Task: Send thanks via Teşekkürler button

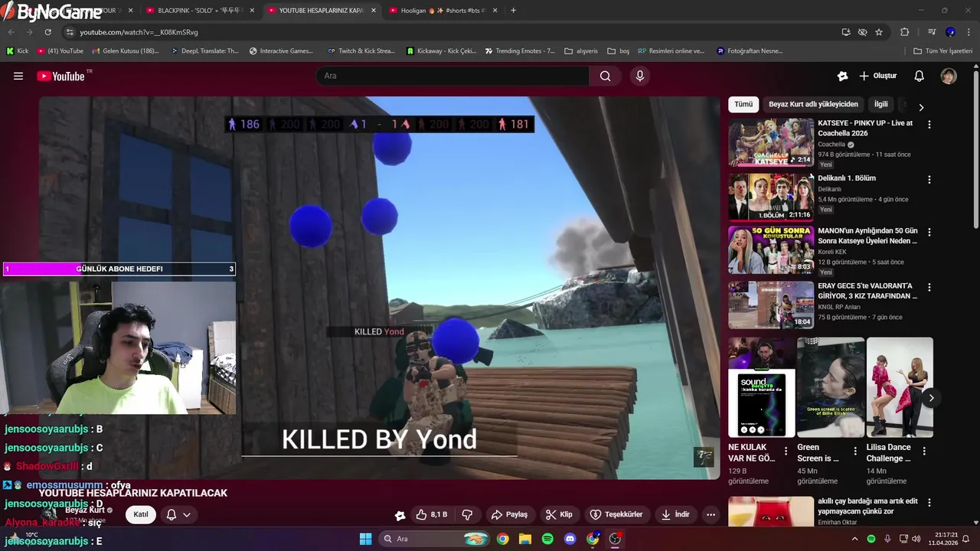Action: [617, 514]
